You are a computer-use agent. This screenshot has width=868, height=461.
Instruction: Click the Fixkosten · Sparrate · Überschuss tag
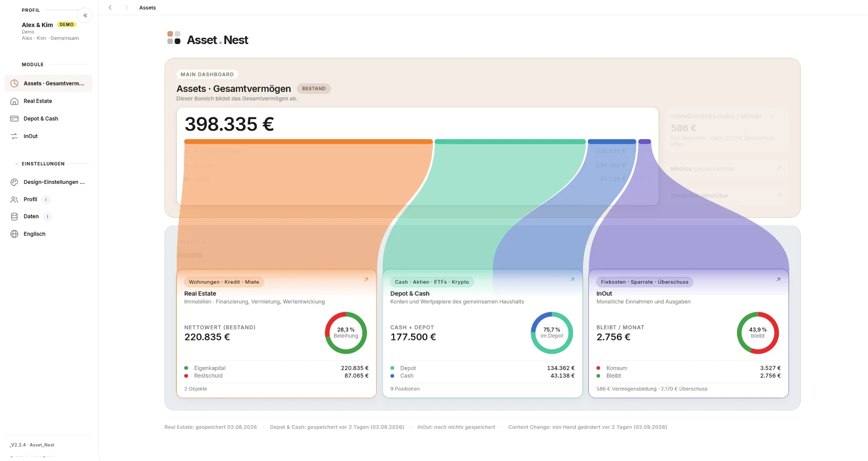click(645, 282)
